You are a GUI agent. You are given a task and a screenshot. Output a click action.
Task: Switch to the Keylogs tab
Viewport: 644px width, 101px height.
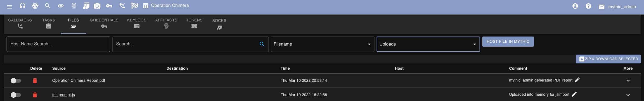pyautogui.click(x=137, y=23)
